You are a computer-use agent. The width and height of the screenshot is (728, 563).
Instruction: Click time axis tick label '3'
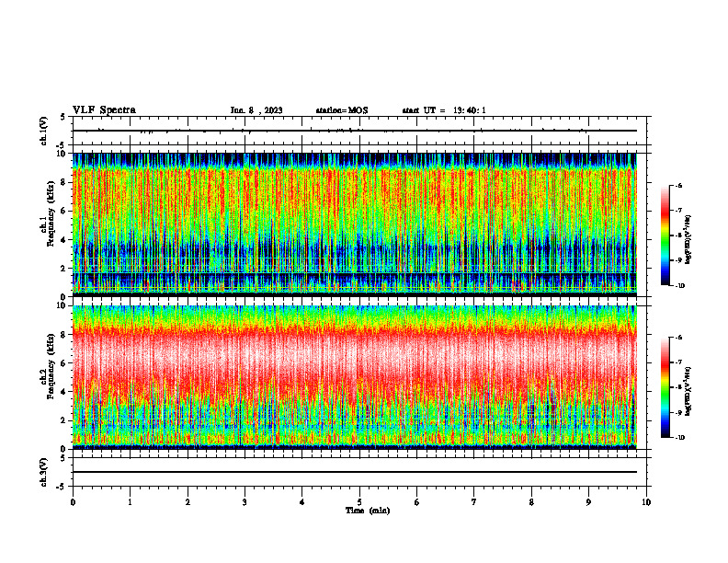click(245, 502)
